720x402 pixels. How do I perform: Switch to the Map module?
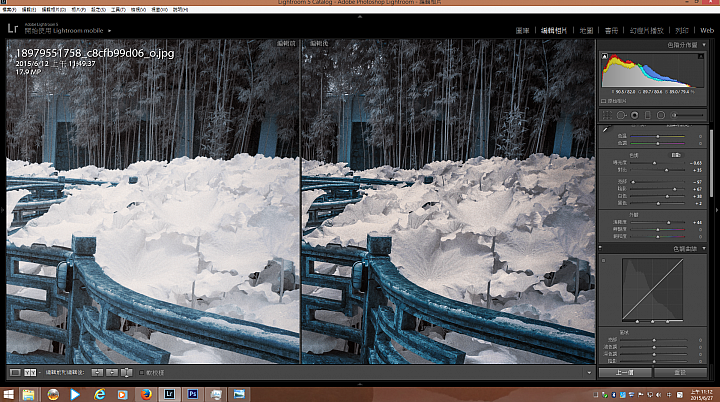586,31
